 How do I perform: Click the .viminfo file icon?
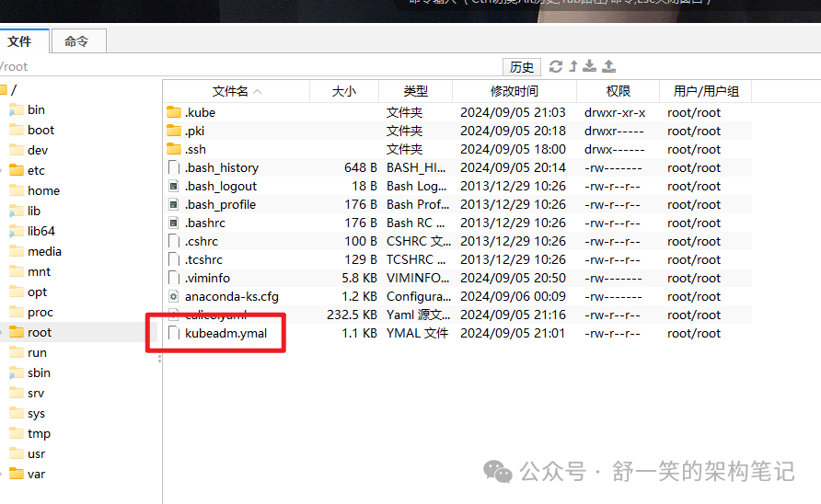click(174, 278)
